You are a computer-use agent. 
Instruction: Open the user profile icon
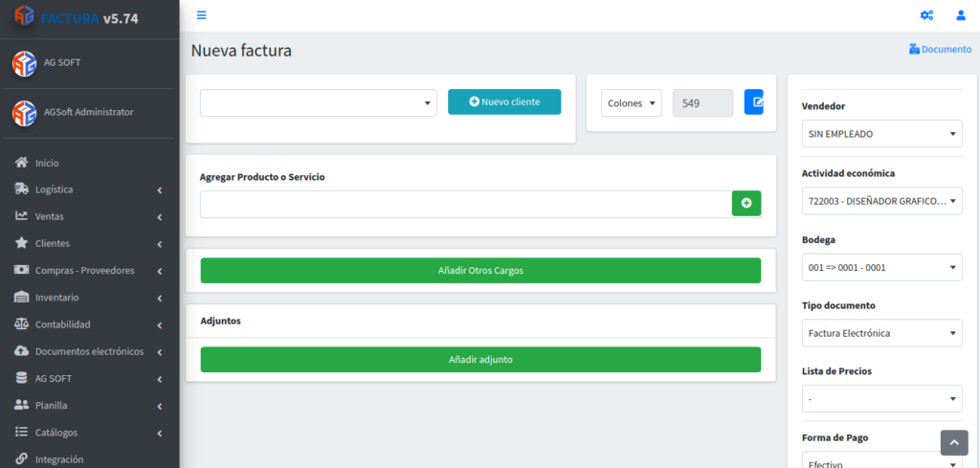tap(961, 15)
